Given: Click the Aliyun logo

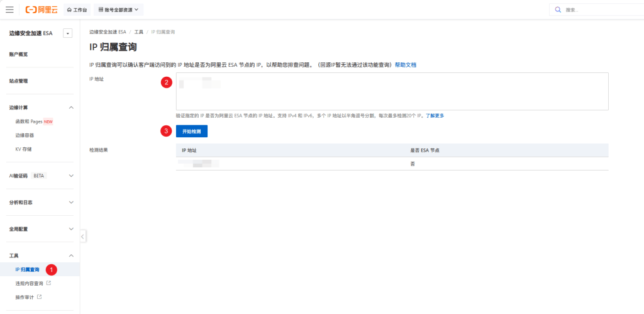Looking at the screenshot, I should coord(41,9).
